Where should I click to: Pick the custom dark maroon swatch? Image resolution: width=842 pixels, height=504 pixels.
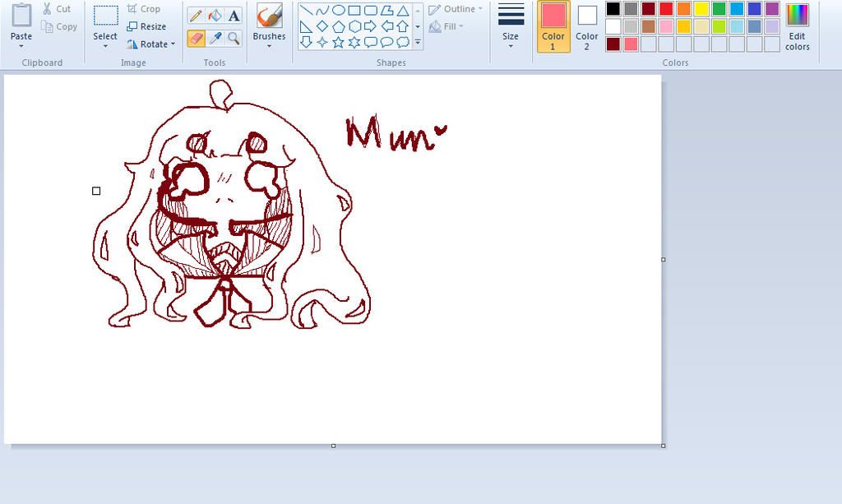(613, 44)
